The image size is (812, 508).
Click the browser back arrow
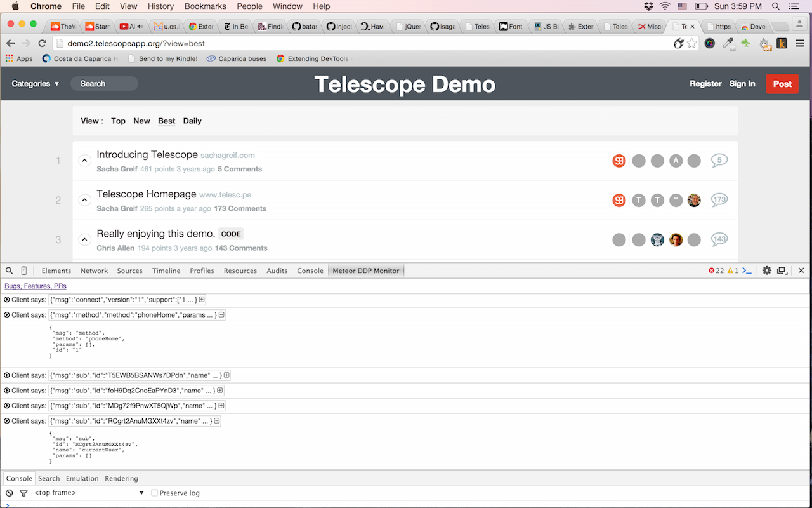point(10,43)
